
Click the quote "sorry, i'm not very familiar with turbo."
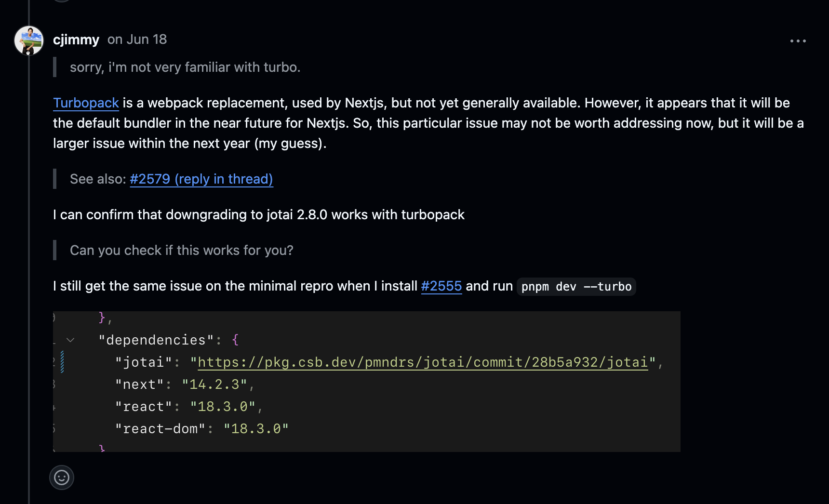(185, 67)
